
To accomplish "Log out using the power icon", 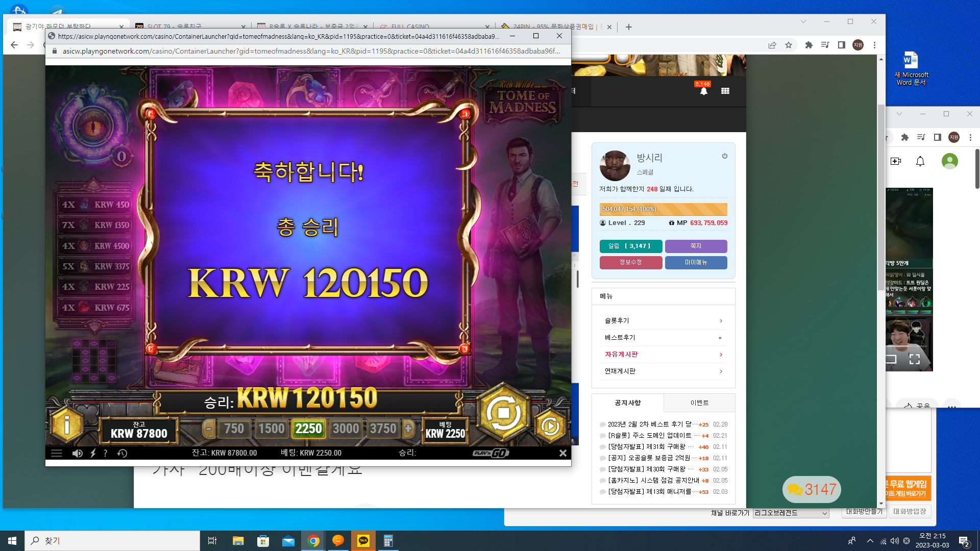I will [x=724, y=156].
